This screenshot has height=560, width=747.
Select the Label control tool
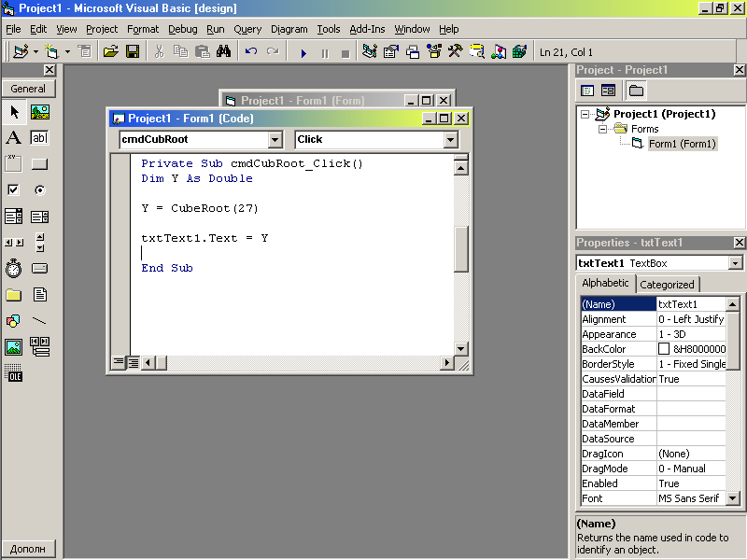click(14, 138)
